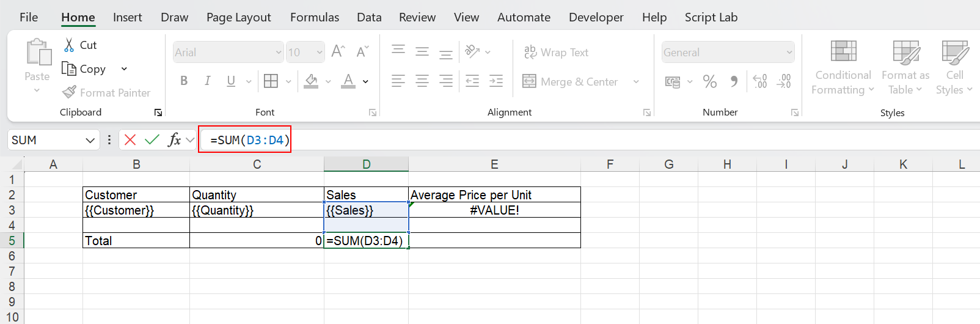This screenshot has height=324, width=980.
Task: Apply Percent Style icon
Action: point(710,81)
